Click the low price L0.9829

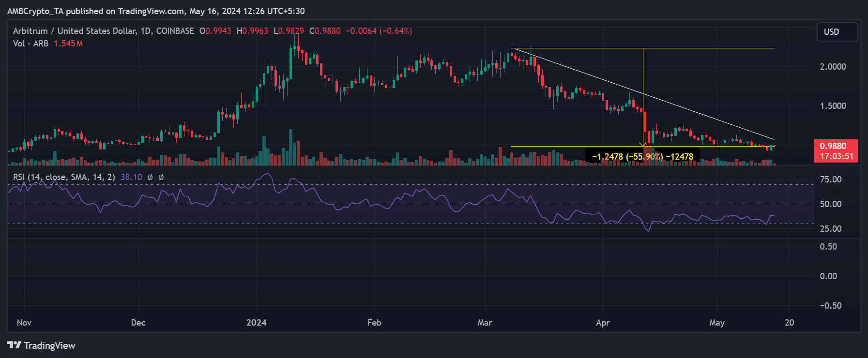(289, 31)
